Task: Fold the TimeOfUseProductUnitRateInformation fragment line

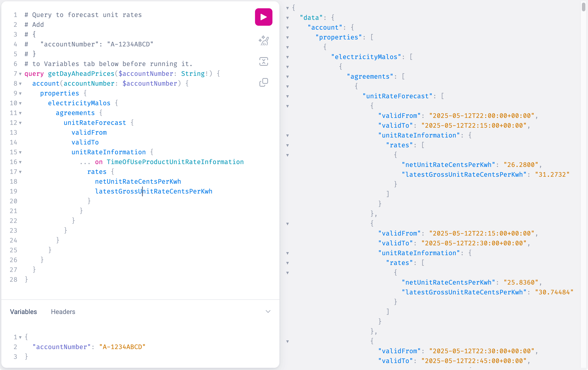Action: (x=20, y=162)
